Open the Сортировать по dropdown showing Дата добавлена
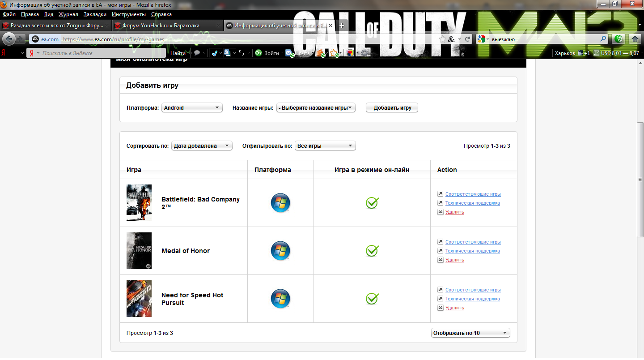 click(x=202, y=146)
